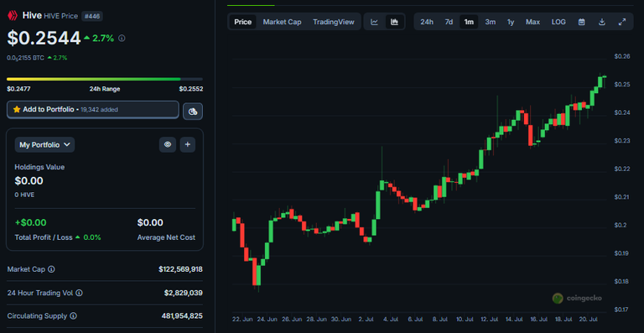This screenshot has height=333, width=644.
Task: Expand chart to fullscreen icon
Action: [622, 22]
